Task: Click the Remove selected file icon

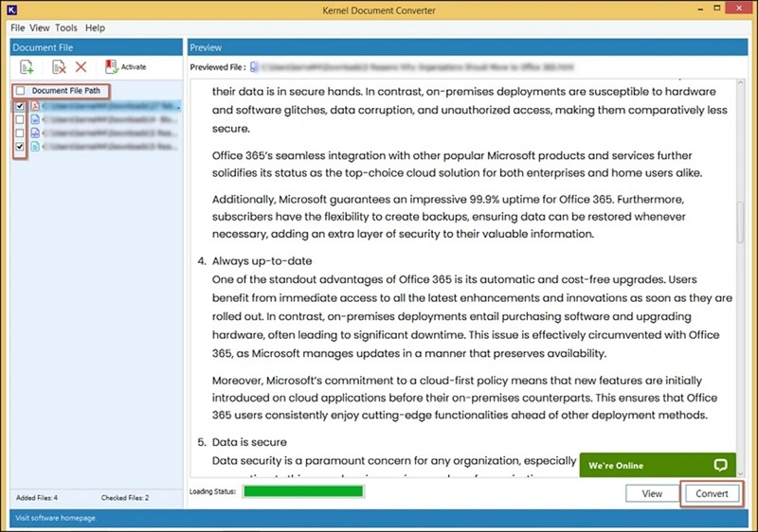Action: click(59, 67)
